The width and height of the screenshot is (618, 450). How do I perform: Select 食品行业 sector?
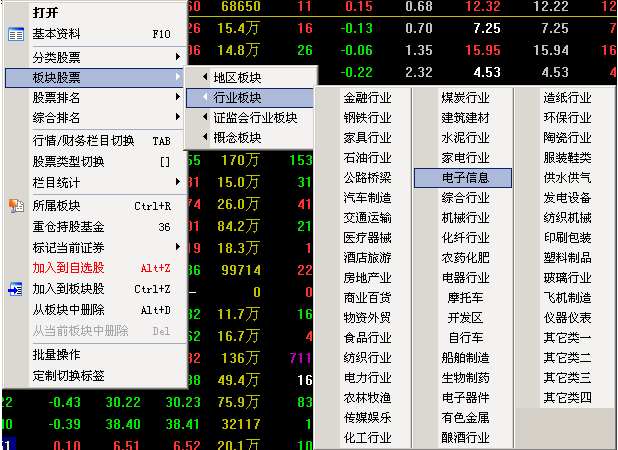367,338
